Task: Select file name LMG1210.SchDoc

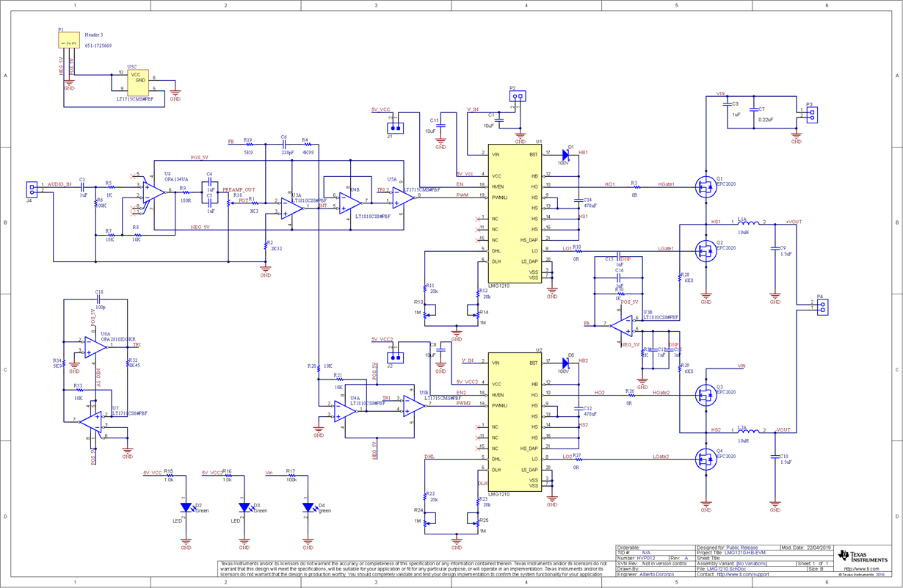Action: coord(727,569)
